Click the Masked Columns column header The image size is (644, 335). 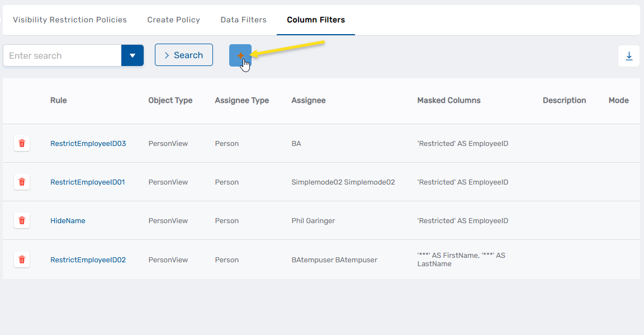click(449, 100)
